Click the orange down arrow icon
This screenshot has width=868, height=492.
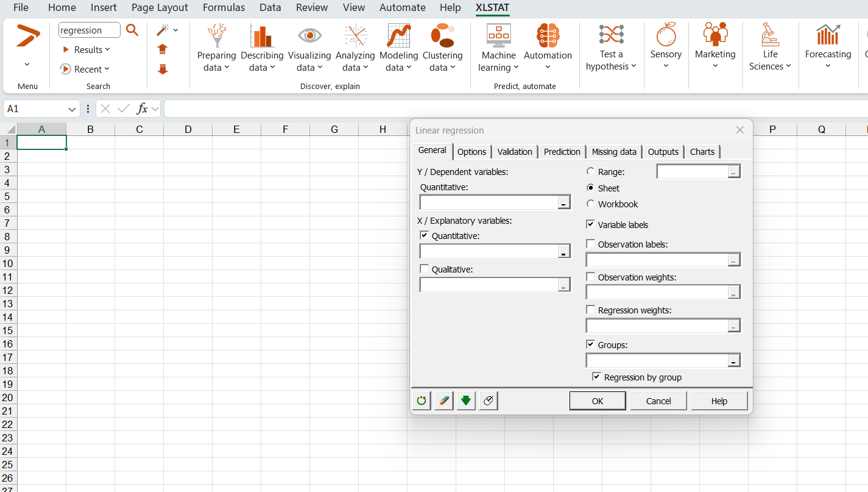[x=163, y=69]
